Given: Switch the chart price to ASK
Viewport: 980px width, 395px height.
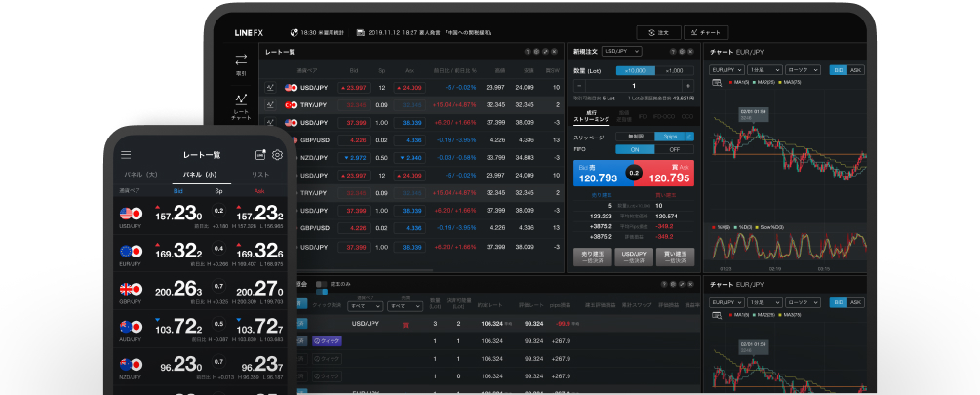Looking at the screenshot, I should (855, 70).
